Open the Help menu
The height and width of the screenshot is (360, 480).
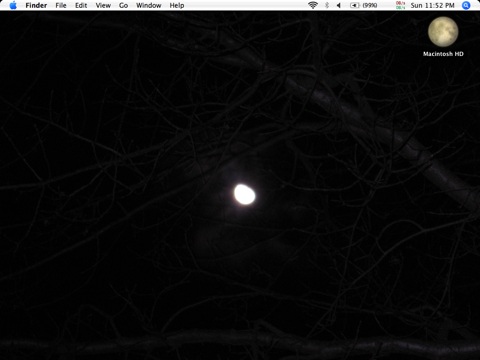[177, 5]
